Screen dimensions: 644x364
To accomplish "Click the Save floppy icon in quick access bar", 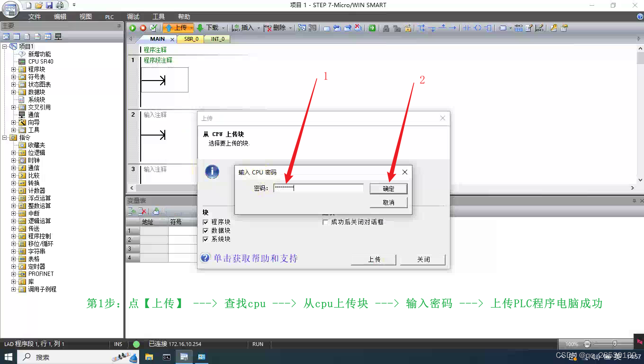I will click(x=49, y=5).
